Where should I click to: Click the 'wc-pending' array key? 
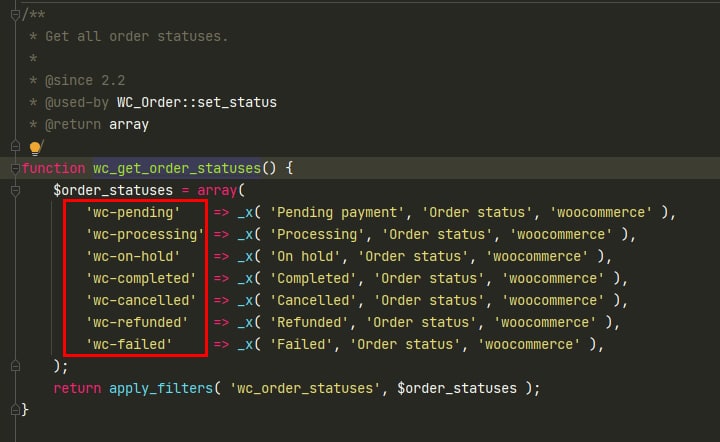pyautogui.click(x=133, y=212)
